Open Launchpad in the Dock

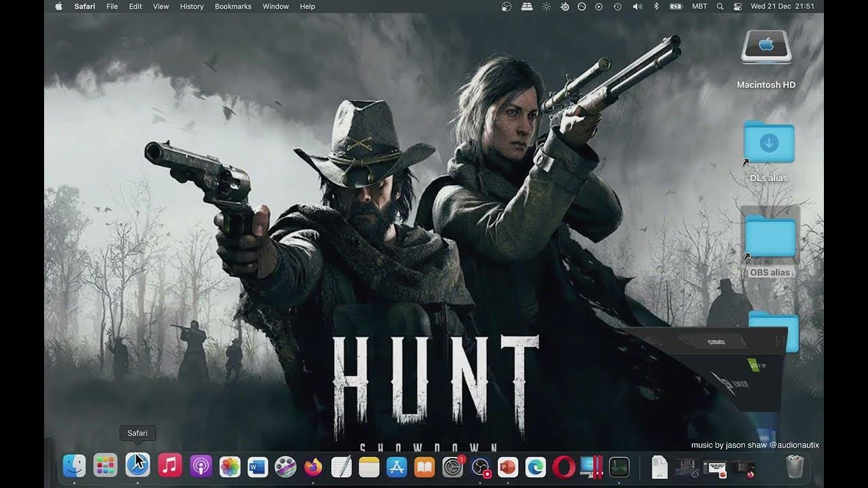pyautogui.click(x=105, y=466)
